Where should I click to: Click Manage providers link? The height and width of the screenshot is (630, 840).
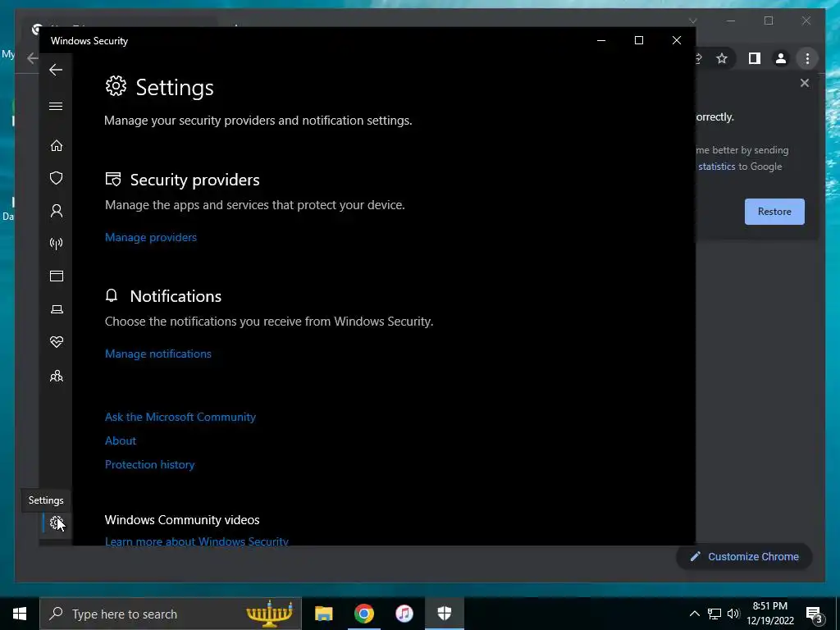151,237
